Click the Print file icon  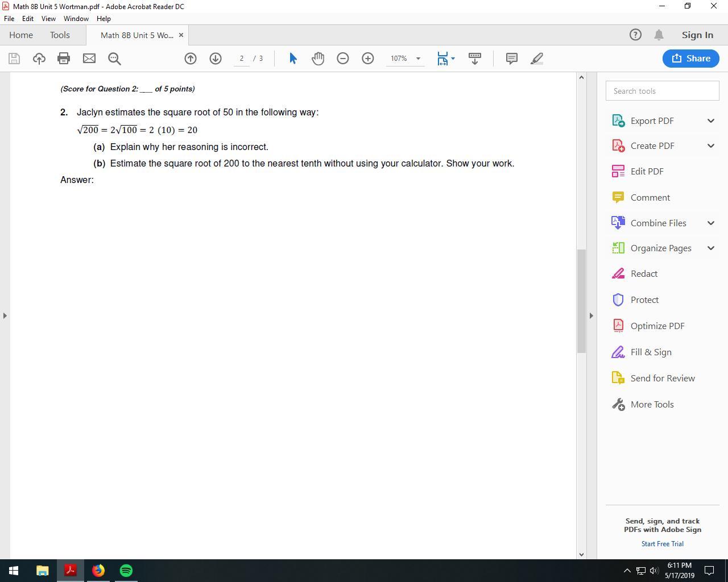[64, 59]
